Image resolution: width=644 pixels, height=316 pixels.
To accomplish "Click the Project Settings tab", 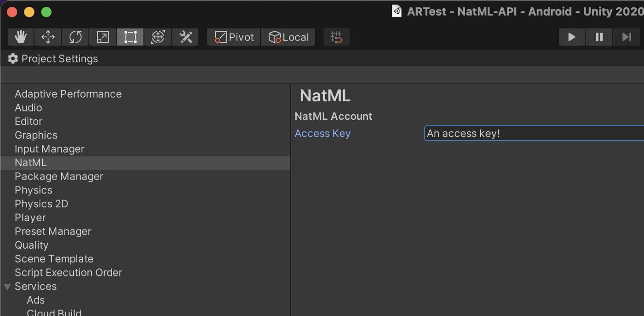I will pyautogui.click(x=53, y=59).
